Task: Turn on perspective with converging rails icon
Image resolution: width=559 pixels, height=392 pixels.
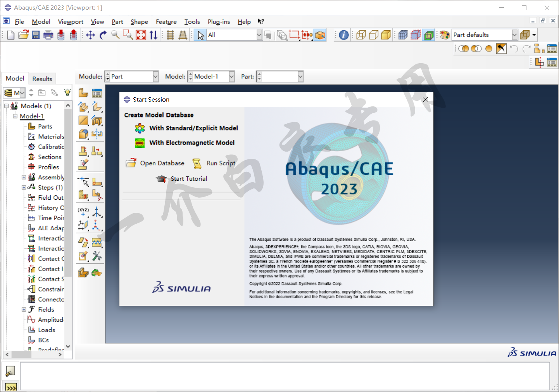Action: tap(183, 35)
